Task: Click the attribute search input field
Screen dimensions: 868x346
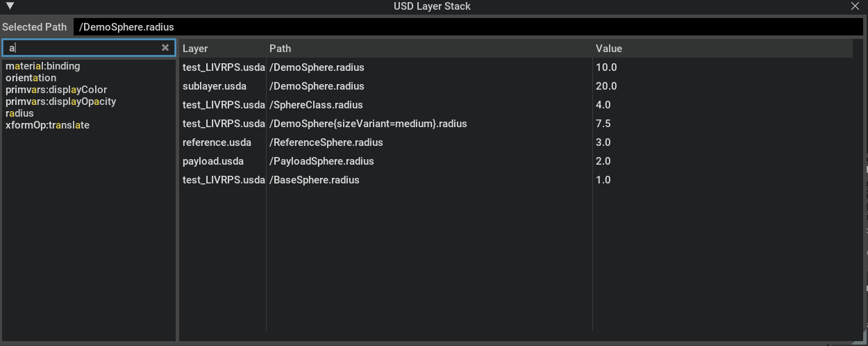Action: coord(83,48)
